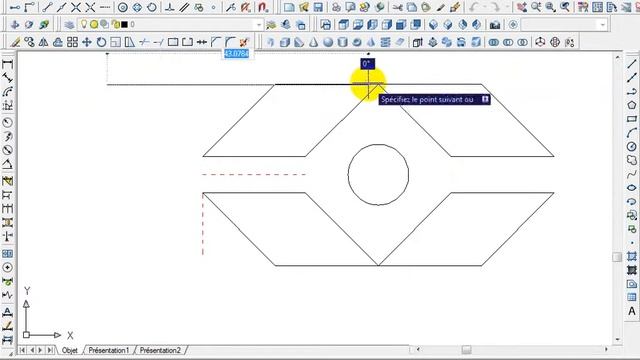
Task: Choose the Trim tool
Action: pyautogui.click(x=144, y=42)
